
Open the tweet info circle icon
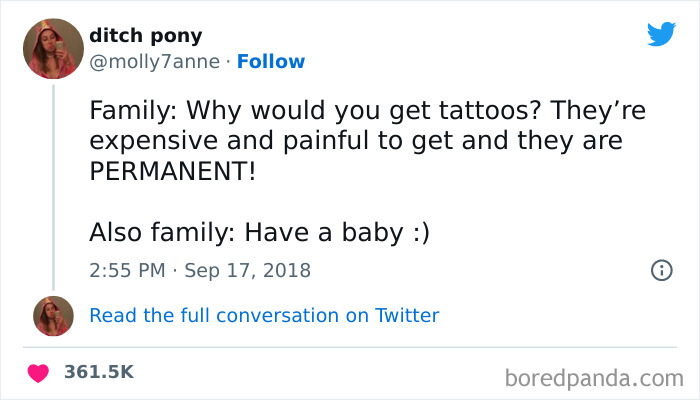(661, 270)
